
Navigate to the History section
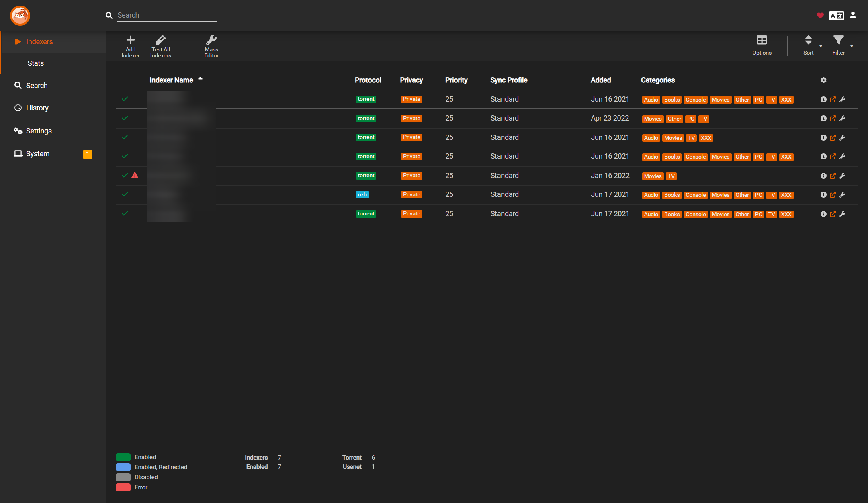(x=37, y=108)
